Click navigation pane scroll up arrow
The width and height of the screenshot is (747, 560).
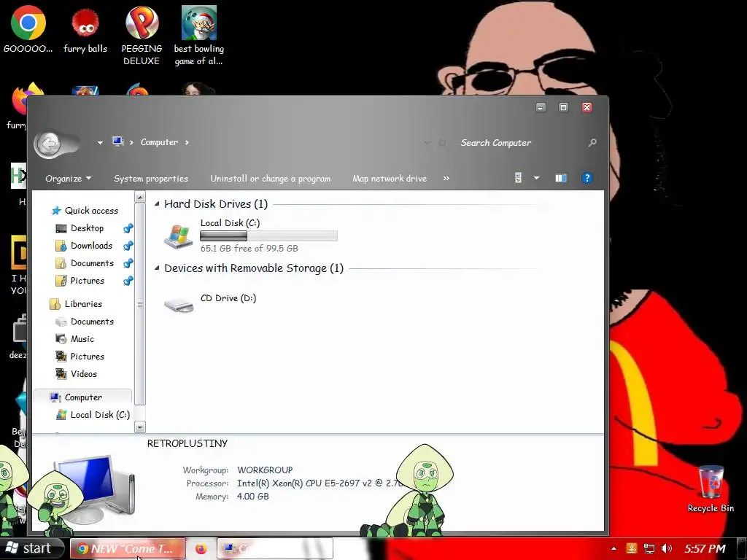[x=139, y=197]
